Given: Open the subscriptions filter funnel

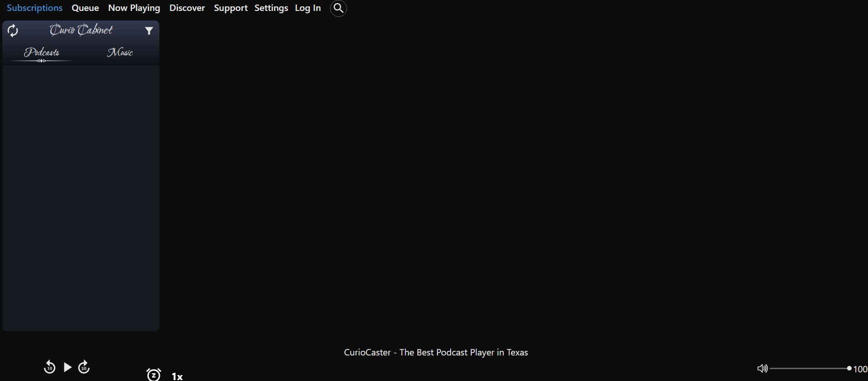Looking at the screenshot, I should [x=149, y=31].
